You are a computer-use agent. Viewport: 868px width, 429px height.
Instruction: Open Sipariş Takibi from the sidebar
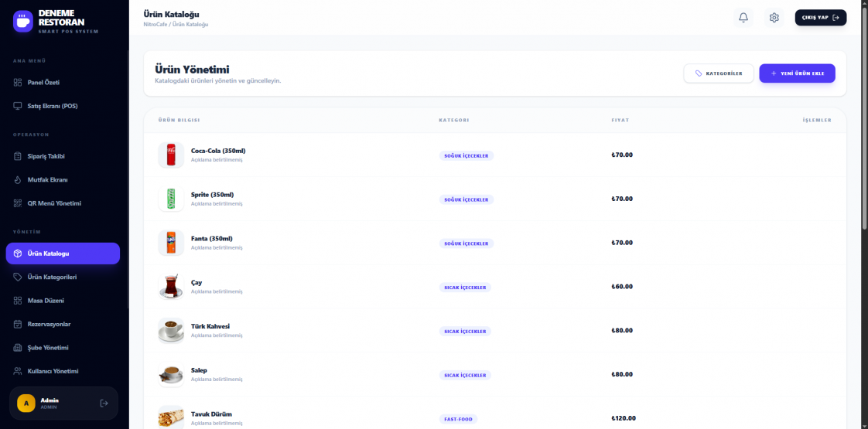(x=46, y=156)
